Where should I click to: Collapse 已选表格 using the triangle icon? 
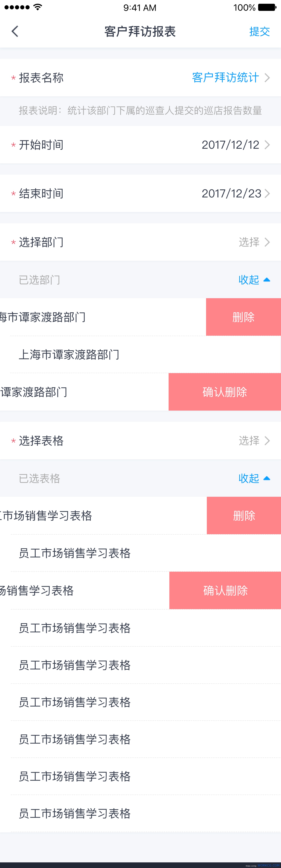pos(267,478)
